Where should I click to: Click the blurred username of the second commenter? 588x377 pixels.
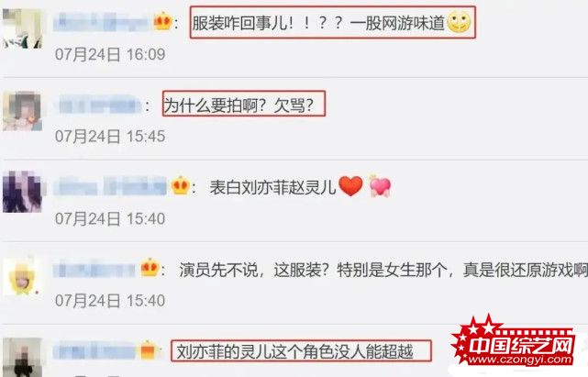tap(100, 105)
